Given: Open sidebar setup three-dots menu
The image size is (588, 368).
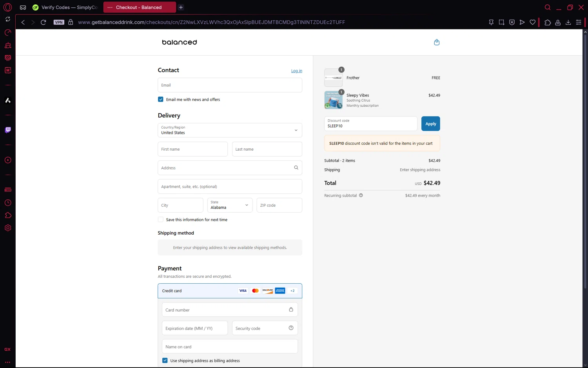Looking at the screenshot, I should click(7, 362).
